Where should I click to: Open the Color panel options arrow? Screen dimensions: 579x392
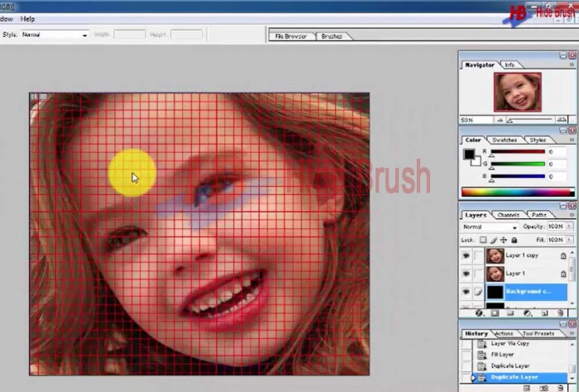coord(572,140)
